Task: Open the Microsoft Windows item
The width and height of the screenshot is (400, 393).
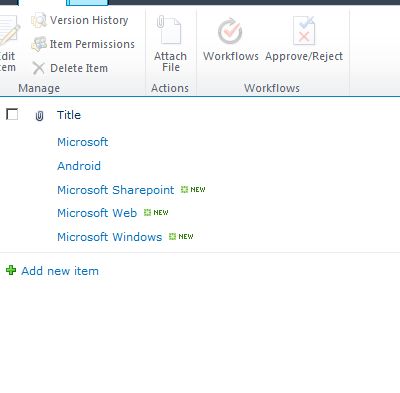Action: [110, 237]
